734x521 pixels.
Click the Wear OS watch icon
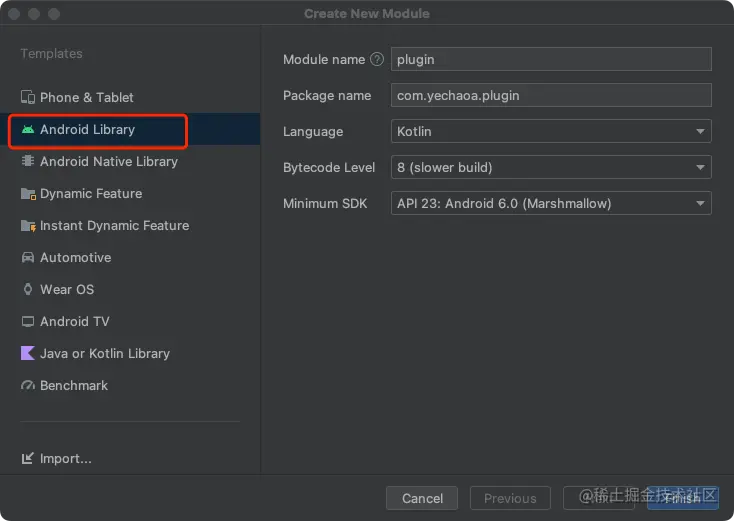(x=28, y=290)
